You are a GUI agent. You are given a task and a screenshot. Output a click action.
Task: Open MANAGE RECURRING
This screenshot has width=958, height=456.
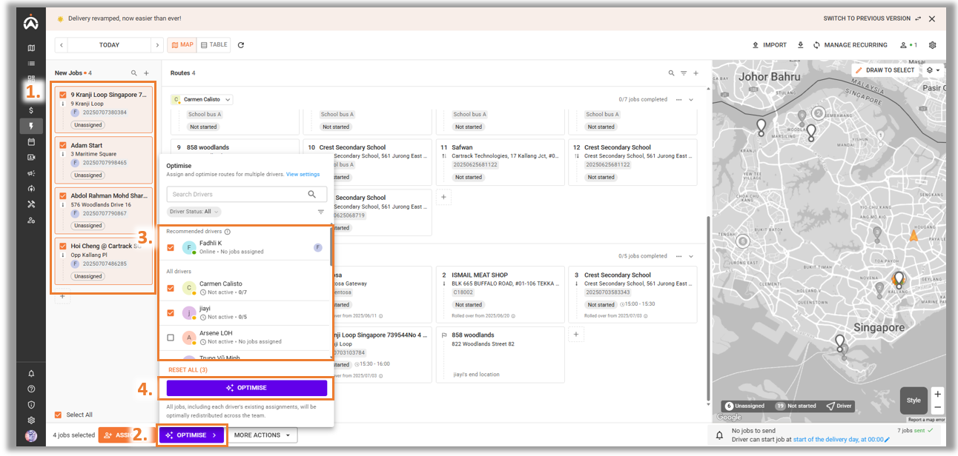coord(850,45)
